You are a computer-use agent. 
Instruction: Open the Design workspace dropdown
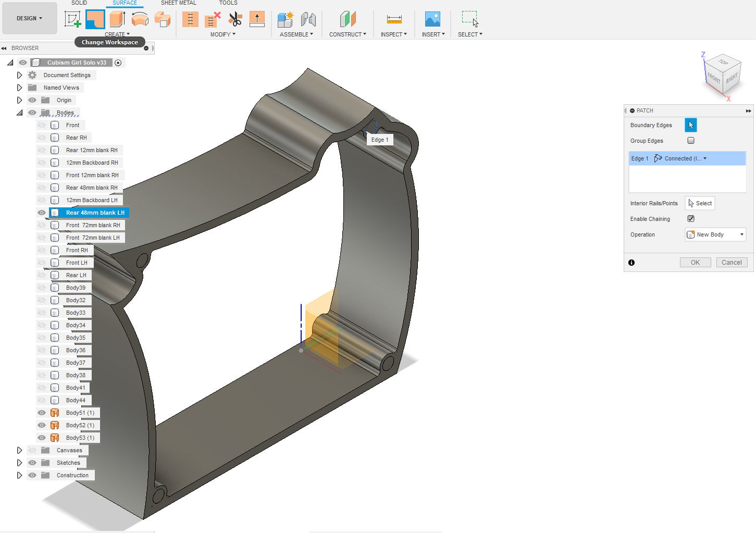(x=30, y=18)
